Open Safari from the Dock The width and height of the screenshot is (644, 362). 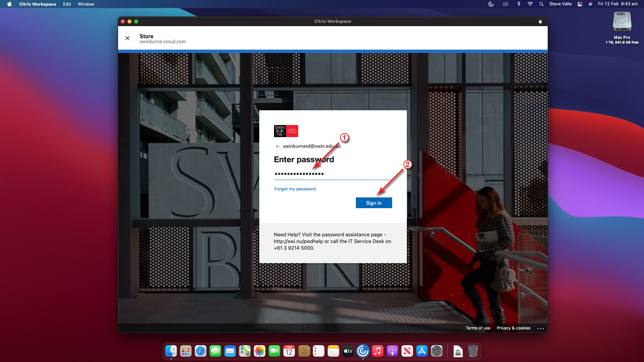click(201, 351)
